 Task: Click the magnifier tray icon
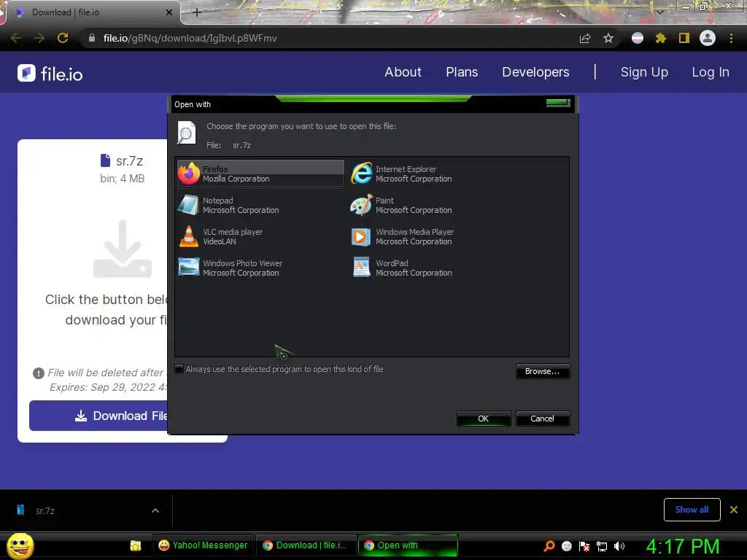click(x=549, y=545)
